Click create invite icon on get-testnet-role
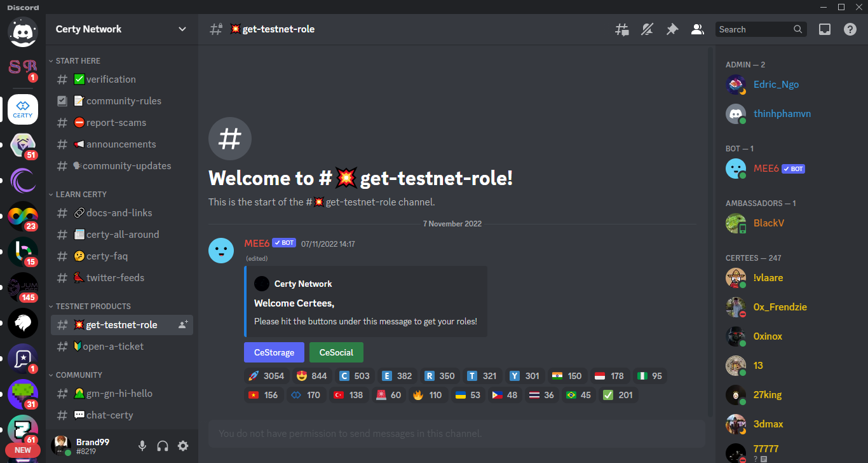Screen dimensions: 868x463 (x=183, y=325)
